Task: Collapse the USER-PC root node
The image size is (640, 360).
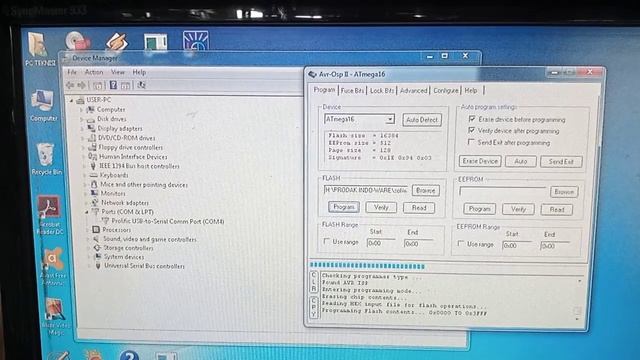Action: coord(71,100)
